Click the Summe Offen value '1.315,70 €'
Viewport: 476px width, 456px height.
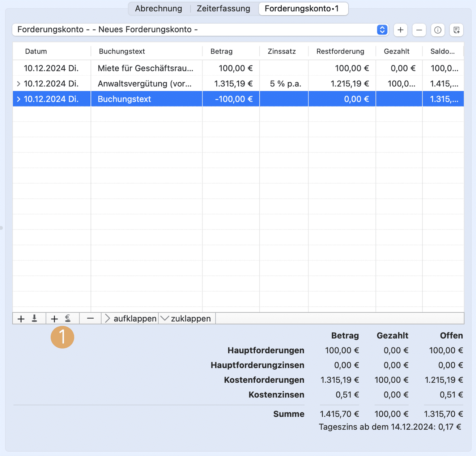(443, 414)
